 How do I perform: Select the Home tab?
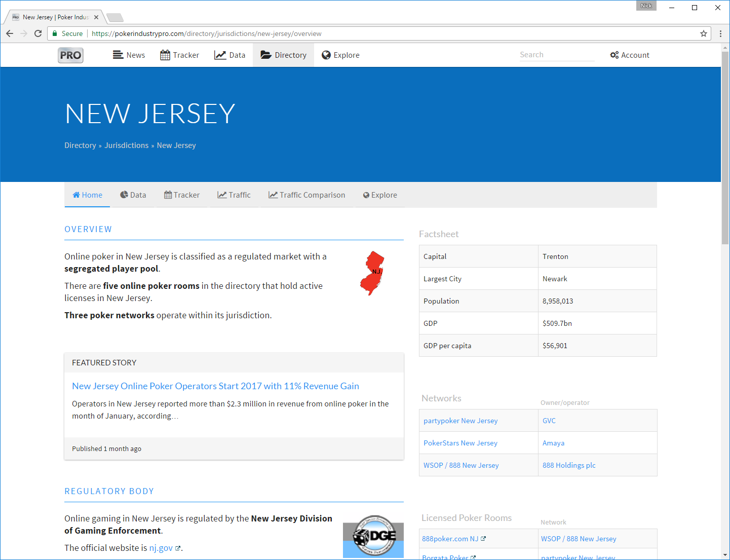(x=87, y=195)
